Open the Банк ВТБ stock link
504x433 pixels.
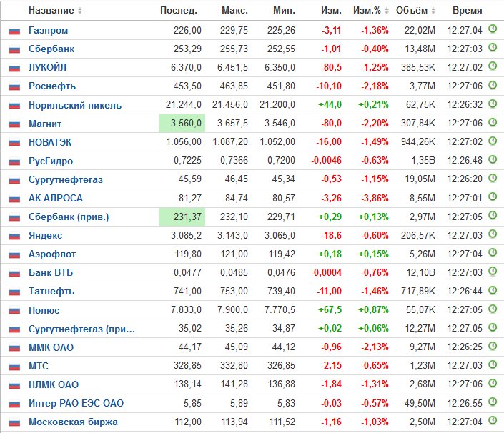tap(51, 273)
